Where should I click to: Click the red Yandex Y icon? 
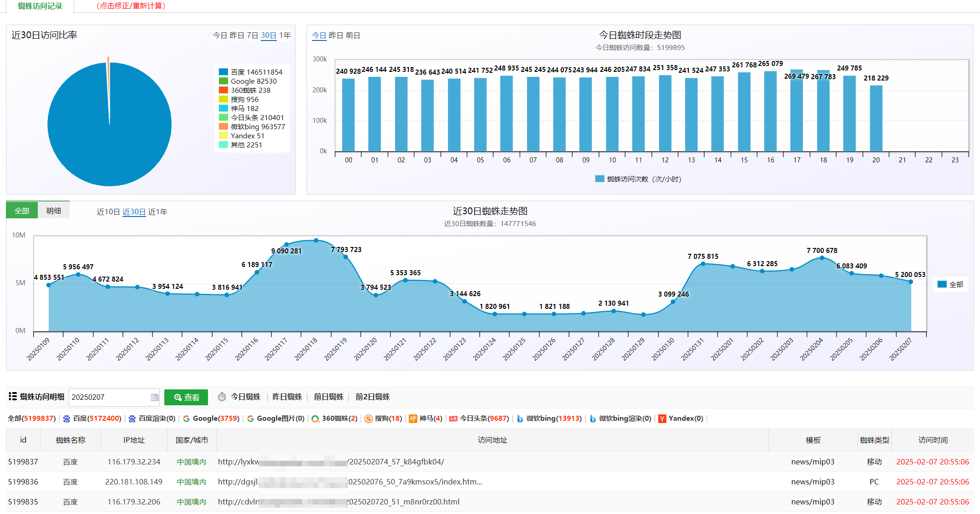662,418
